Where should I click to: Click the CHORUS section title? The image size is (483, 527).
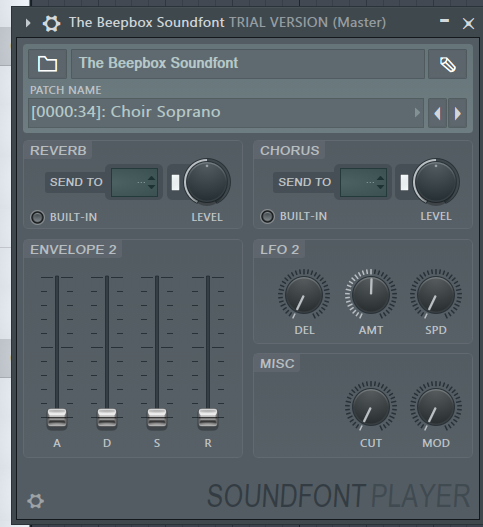tap(290, 151)
